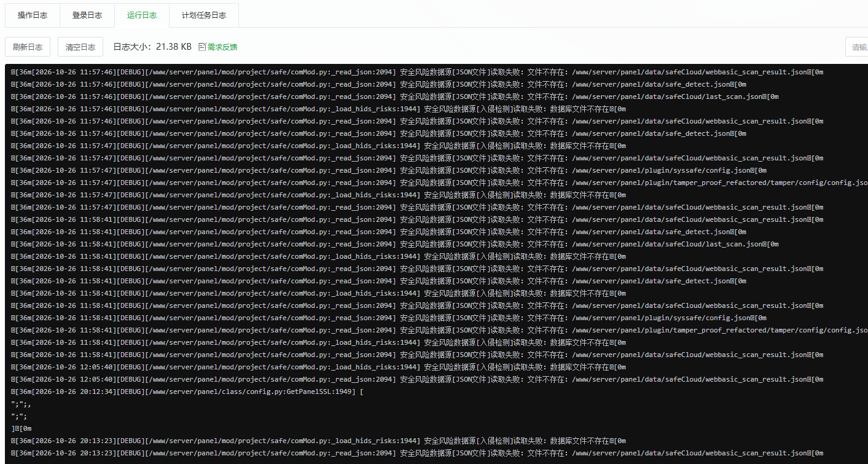Screen dimensions: 868x464
Task: Click the 20:13:23 _load_hids_risks log line
Action: tap(319, 441)
